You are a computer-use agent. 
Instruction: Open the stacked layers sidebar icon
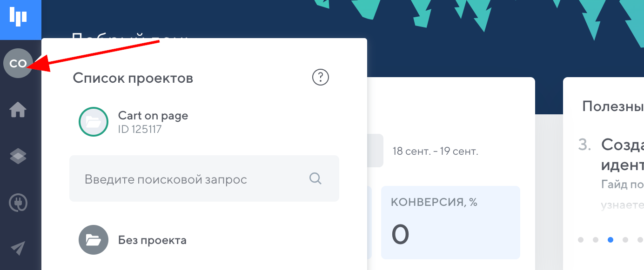[x=18, y=157]
